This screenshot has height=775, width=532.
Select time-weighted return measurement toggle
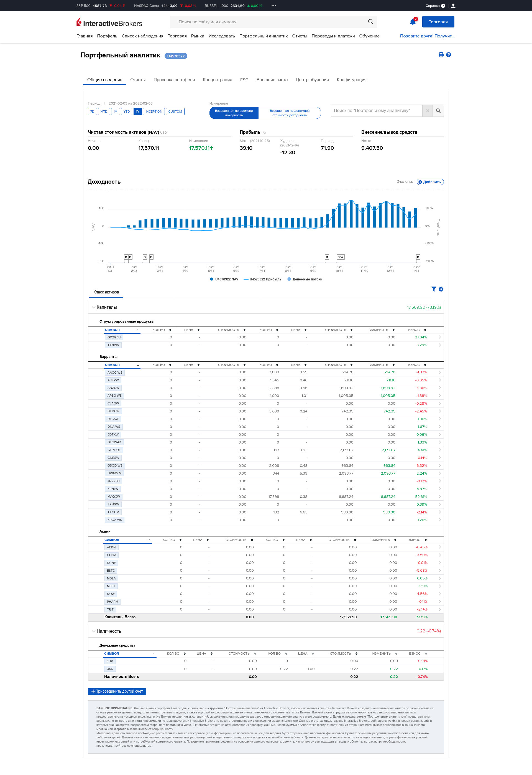[x=234, y=113]
